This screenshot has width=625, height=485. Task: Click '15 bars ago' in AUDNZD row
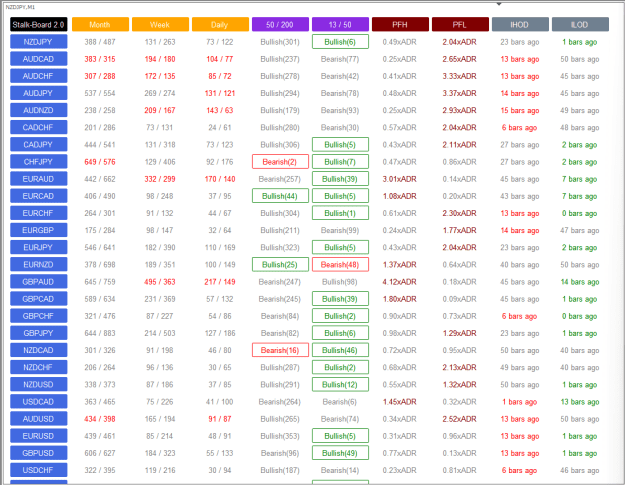click(520, 110)
